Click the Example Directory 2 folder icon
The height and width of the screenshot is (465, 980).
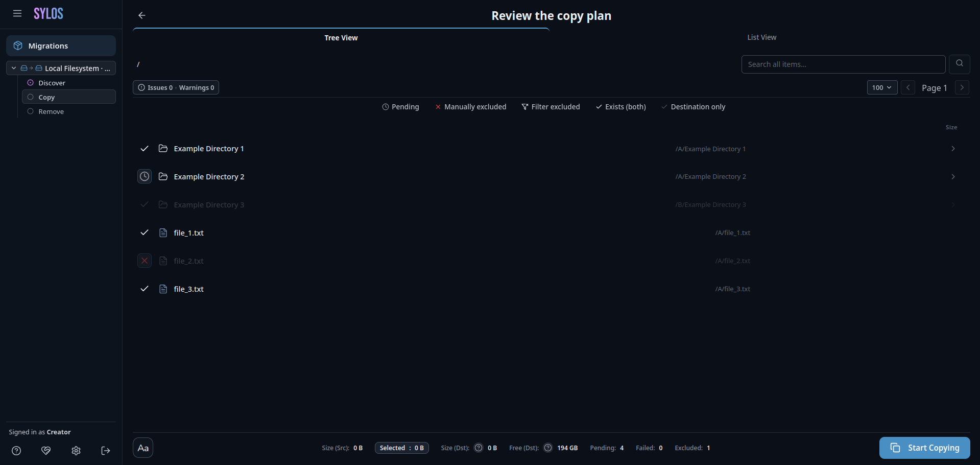[163, 176]
